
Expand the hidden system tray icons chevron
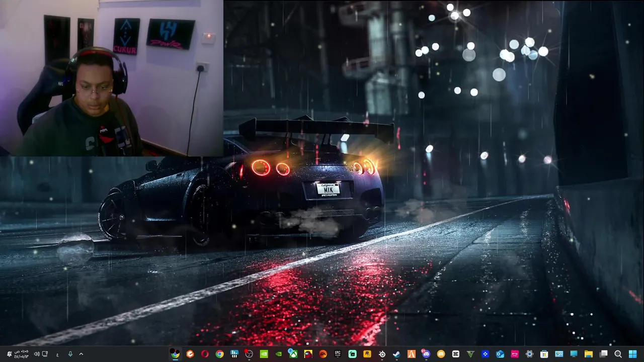click(x=81, y=354)
